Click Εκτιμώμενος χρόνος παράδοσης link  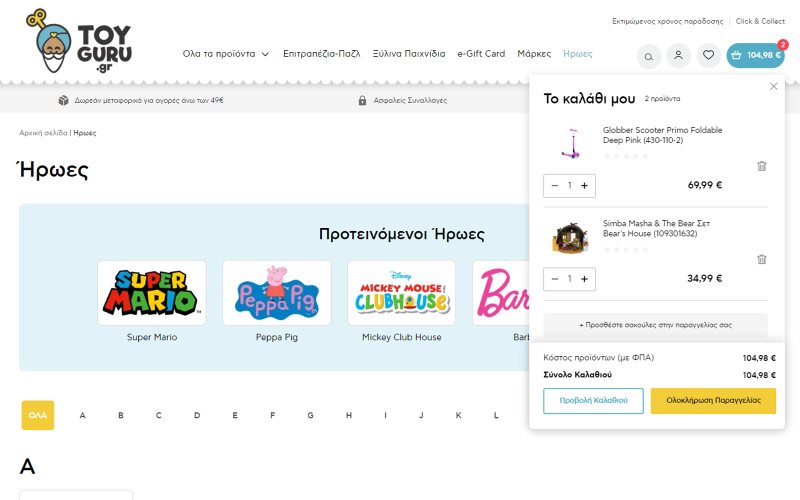[x=667, y=21]
